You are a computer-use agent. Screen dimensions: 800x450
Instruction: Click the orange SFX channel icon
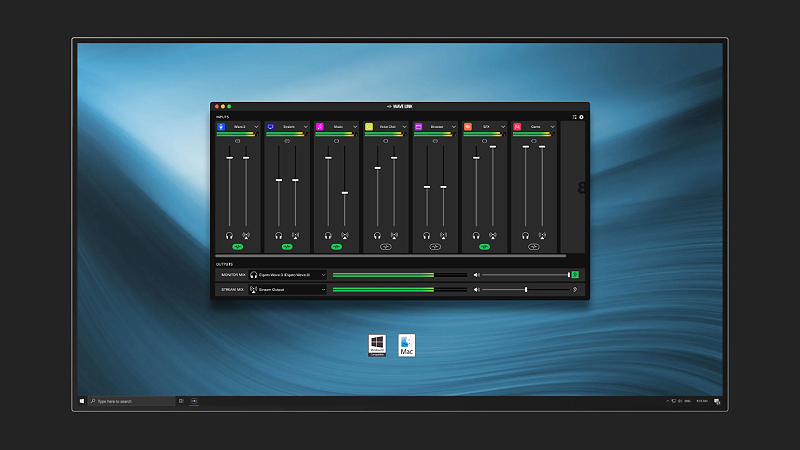click(467, 127)
